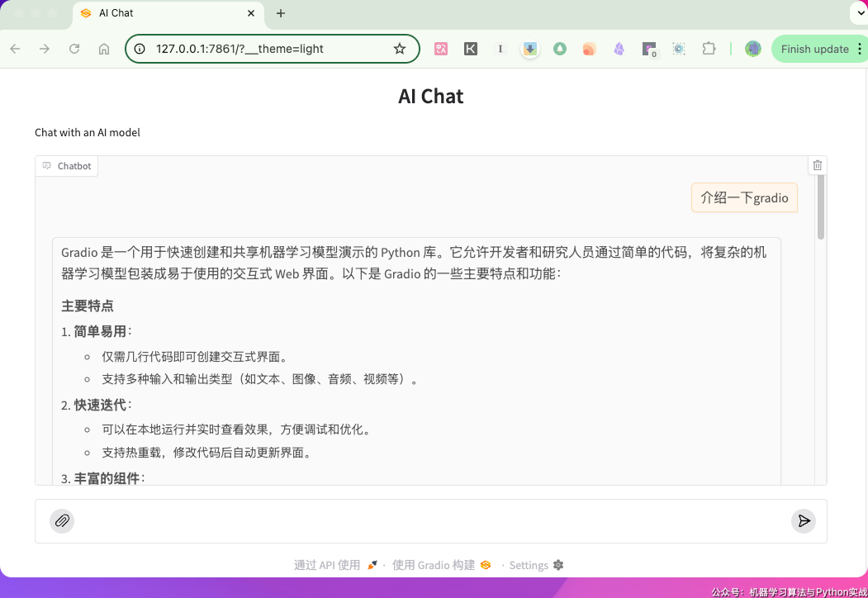This screenshot has width=868, height=598.
Task: Open a new browser tab
Action: [281, 13]
